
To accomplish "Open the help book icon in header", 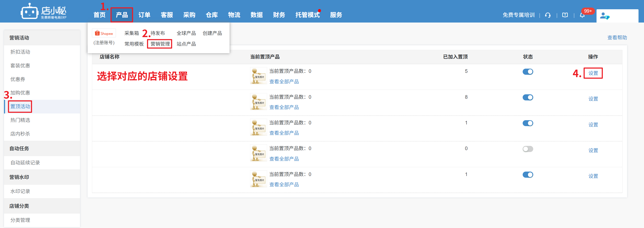I will (x=565, y=15).
